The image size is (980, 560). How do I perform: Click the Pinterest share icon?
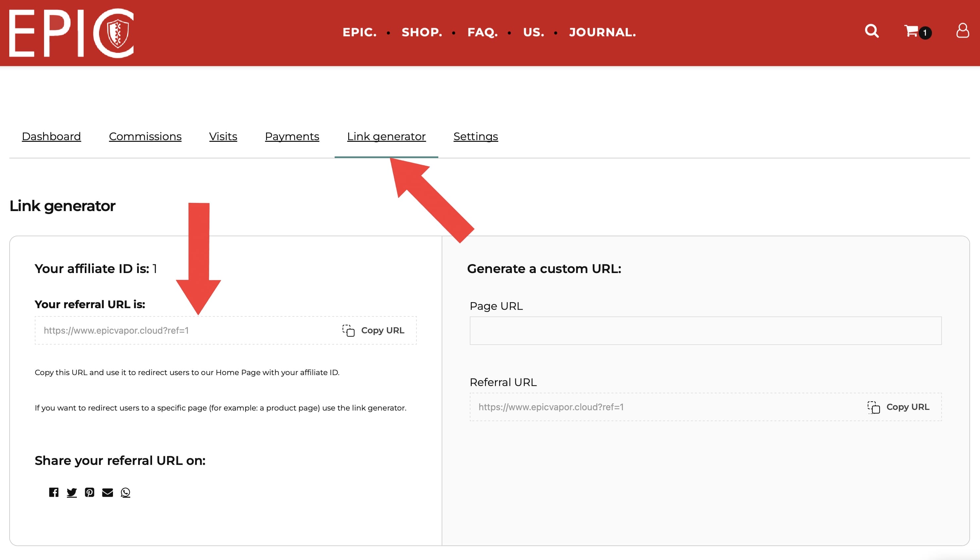(89, 492)
